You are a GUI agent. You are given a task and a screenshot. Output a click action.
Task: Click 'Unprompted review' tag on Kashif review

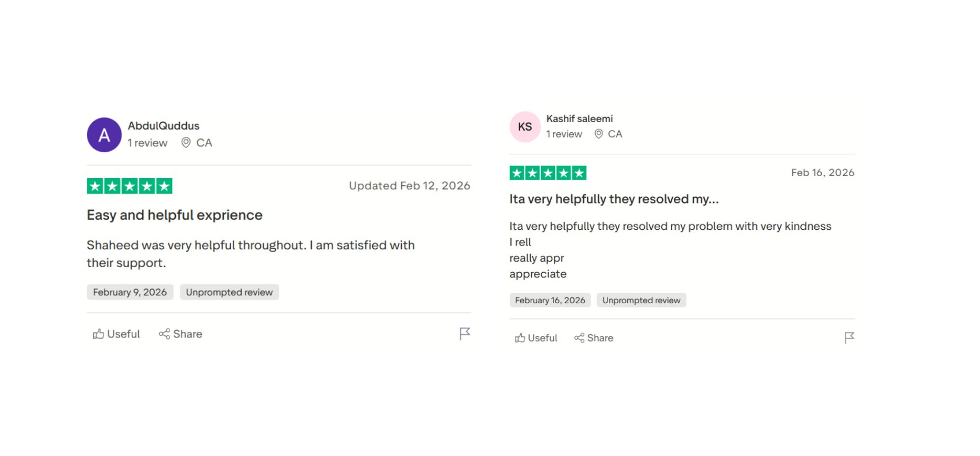(641, 300)
